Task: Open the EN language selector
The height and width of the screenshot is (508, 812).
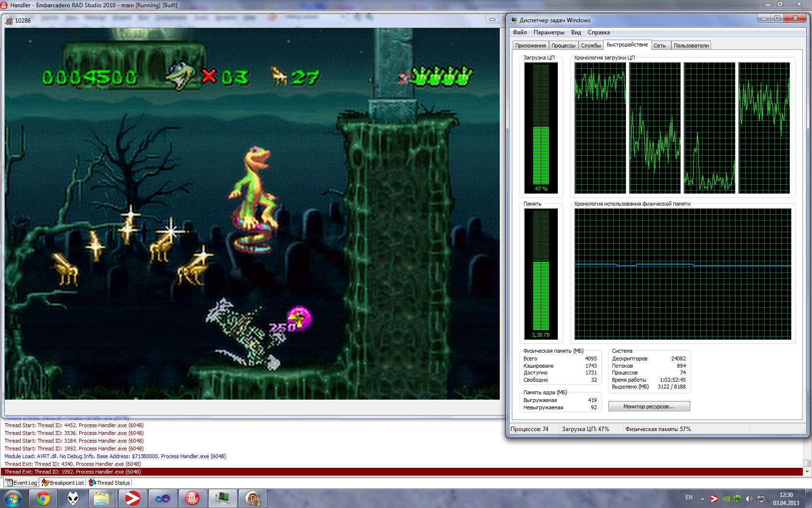Action: (x=689, y=497)
